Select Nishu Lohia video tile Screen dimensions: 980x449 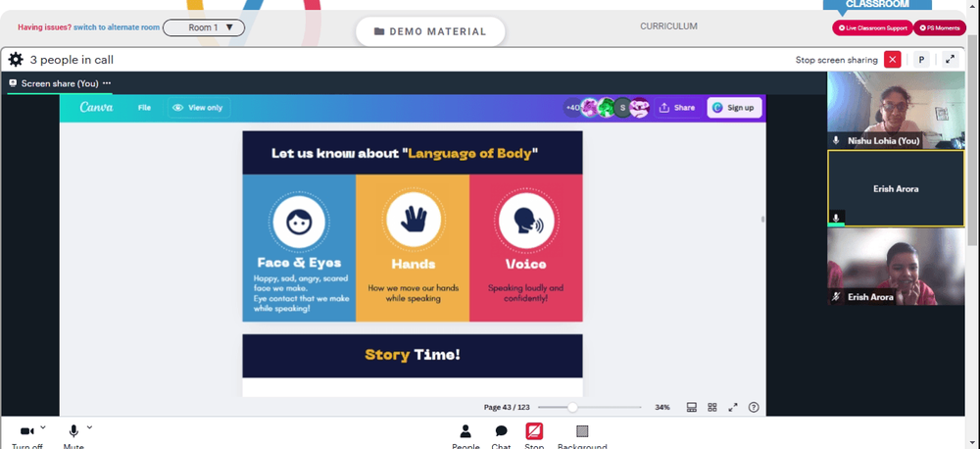tap(896, 110)
